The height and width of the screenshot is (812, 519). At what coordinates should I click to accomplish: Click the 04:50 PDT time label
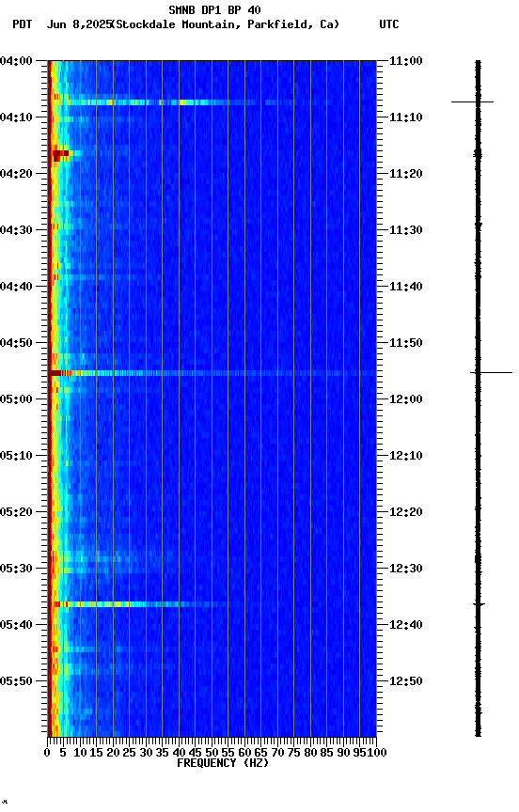point(16,343)
